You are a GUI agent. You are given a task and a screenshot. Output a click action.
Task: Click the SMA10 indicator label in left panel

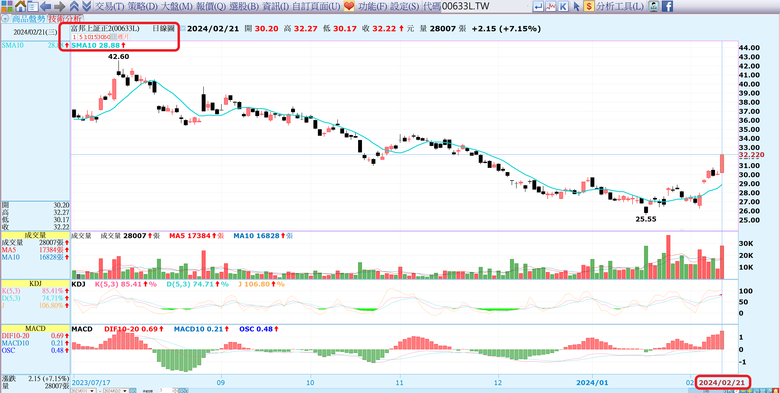point(12,45)
